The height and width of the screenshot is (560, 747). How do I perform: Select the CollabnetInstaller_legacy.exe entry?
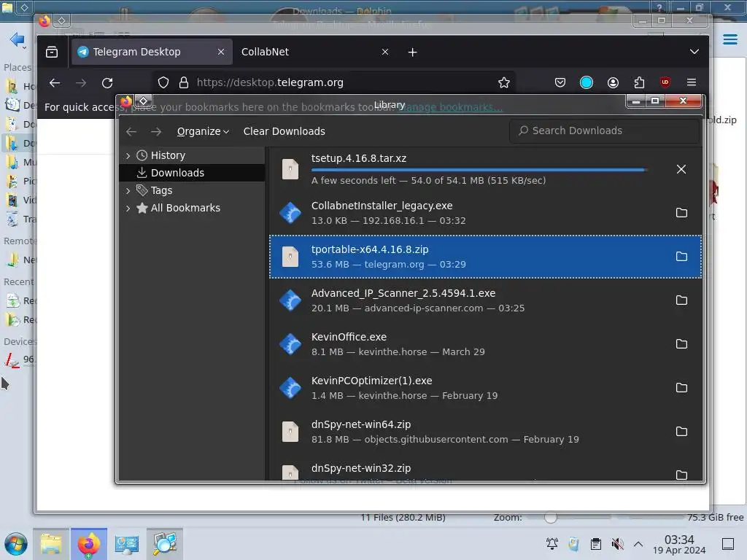[485, 212]
